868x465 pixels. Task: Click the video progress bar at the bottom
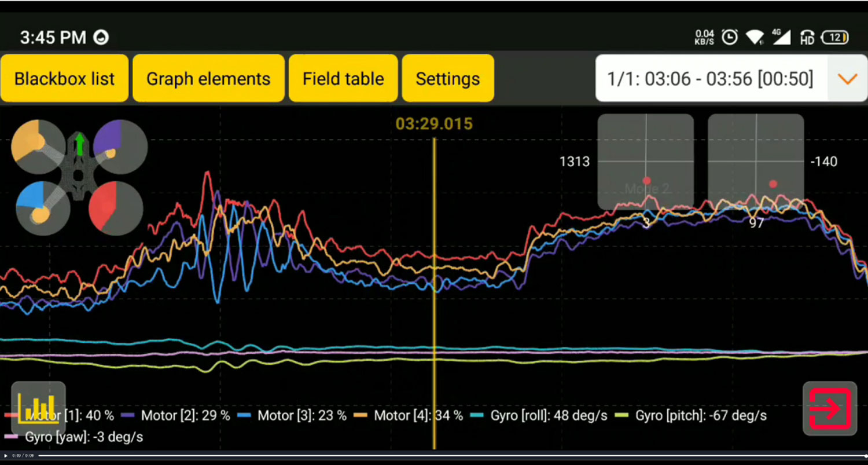click(x=434, y=456)
